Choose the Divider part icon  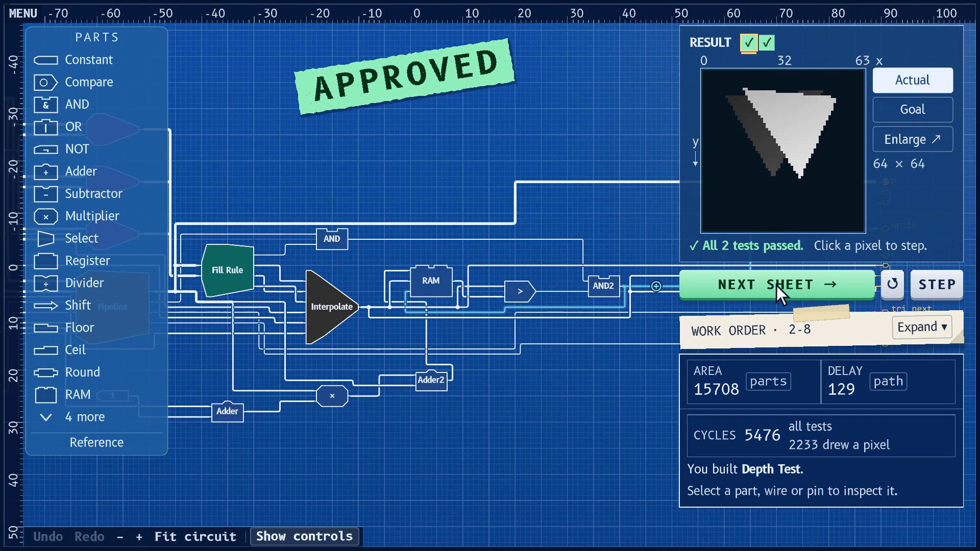(45, 283)
